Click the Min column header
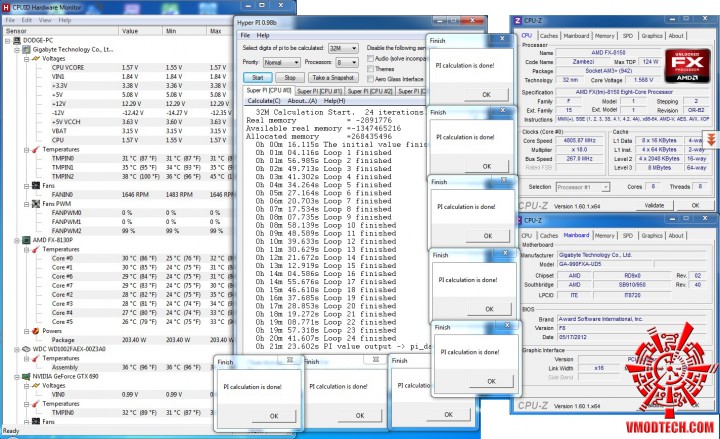 [x=185, y=31]
